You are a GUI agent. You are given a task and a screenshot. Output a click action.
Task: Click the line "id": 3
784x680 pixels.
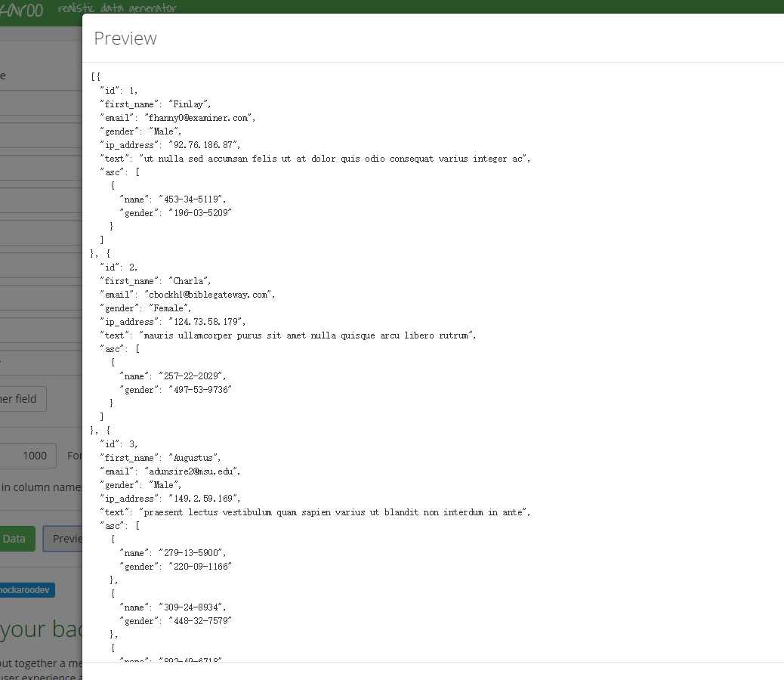coord(119,444)
